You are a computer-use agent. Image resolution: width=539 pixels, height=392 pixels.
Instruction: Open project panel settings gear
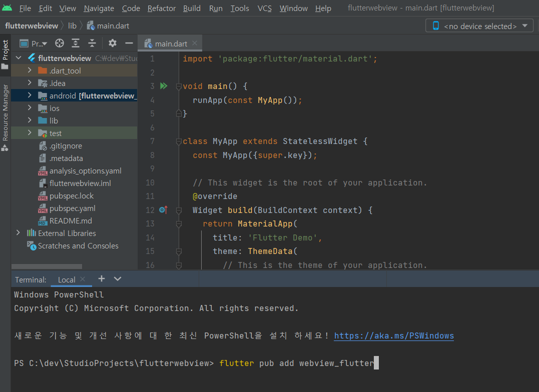113,43
